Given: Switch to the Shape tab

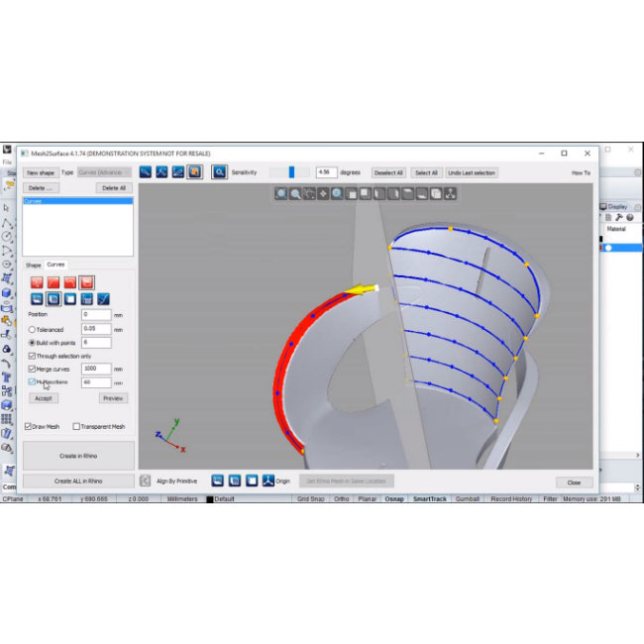Looking at the screenshot, I should click(34, 265).
